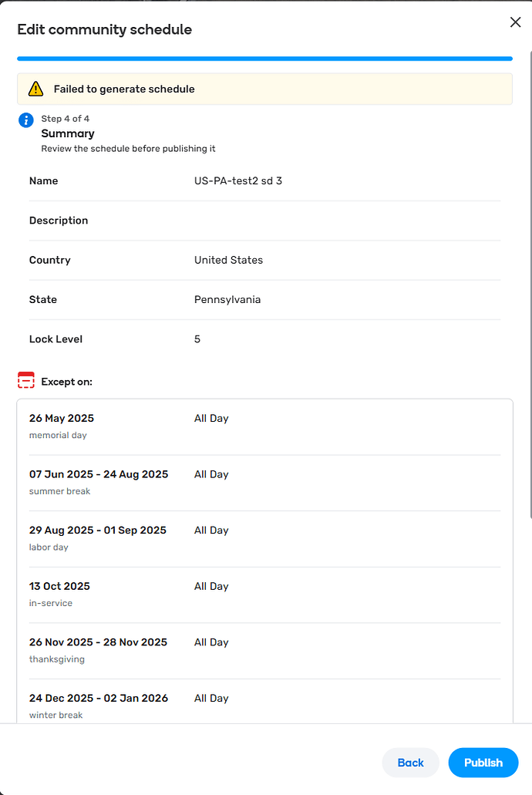The image size is (532, 795).
Task: Click the blue info step icon
Action: click(26, 120)
